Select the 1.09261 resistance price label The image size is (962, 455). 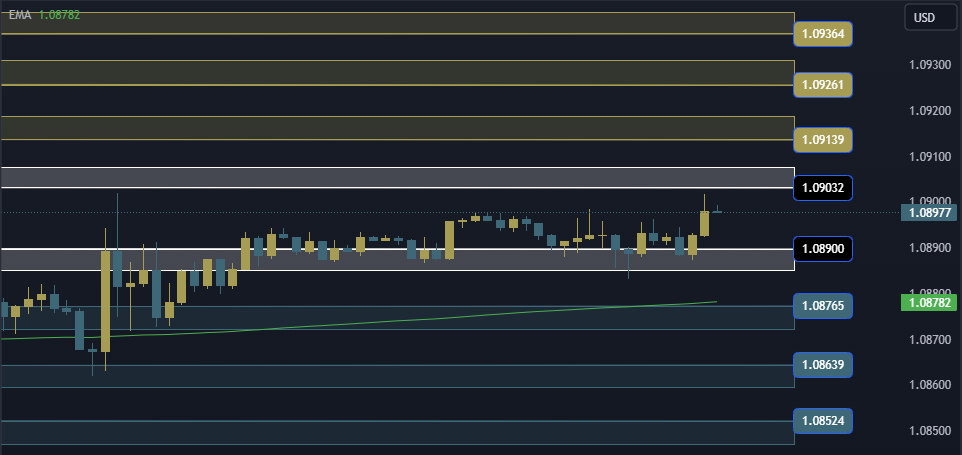(823, 85)
